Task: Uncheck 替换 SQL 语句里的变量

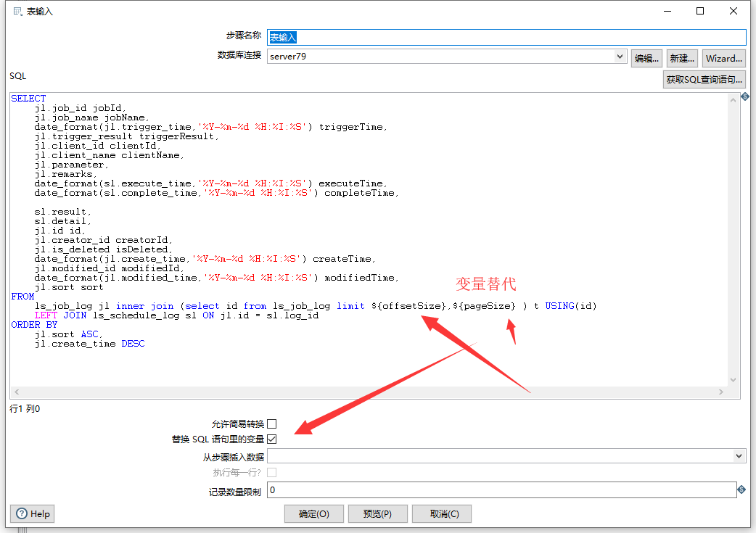Action: click(x=271, y=439)
